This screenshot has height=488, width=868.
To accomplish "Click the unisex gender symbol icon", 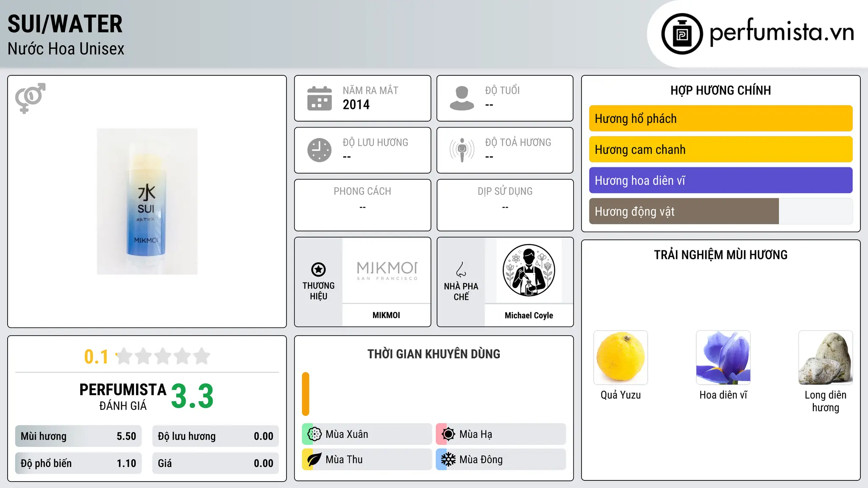I will pyautogui.click(x=30, y=98).
